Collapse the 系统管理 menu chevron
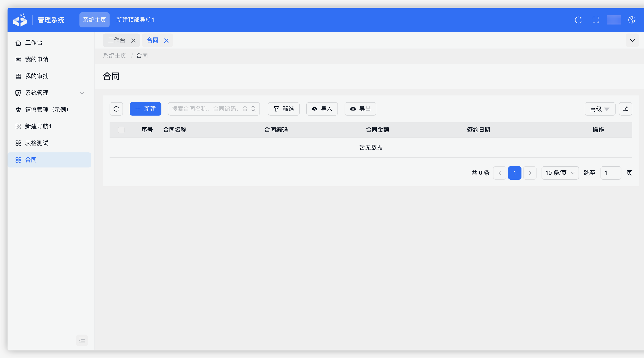Image resolution: width=644 pixels, height=358 pixels. click(82, 93)
